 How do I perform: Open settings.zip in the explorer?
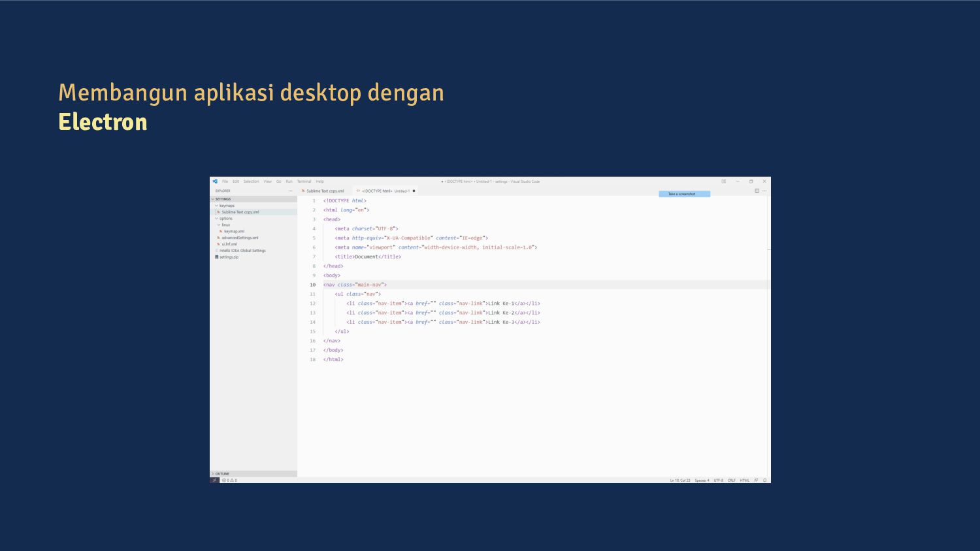(253, 257)
